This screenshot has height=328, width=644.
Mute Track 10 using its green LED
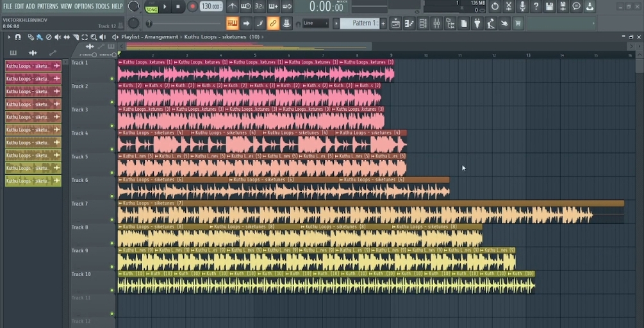coord(111,290)
